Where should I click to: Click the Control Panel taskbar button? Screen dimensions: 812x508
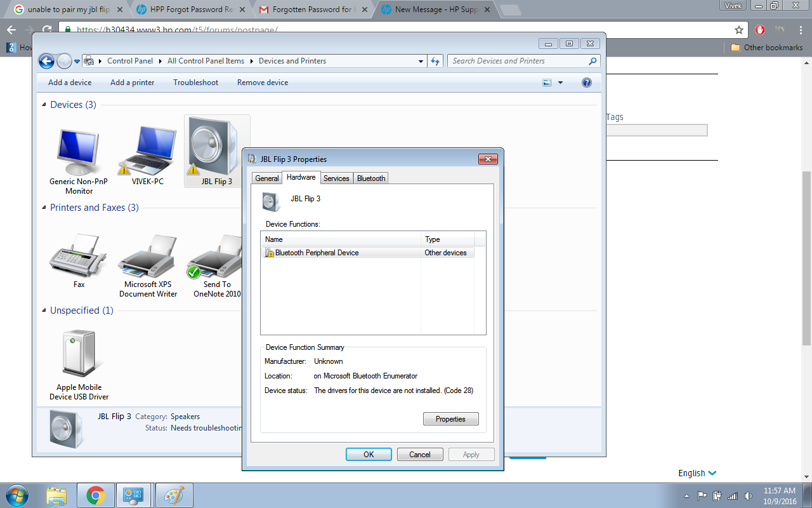[x=134, y=495]
